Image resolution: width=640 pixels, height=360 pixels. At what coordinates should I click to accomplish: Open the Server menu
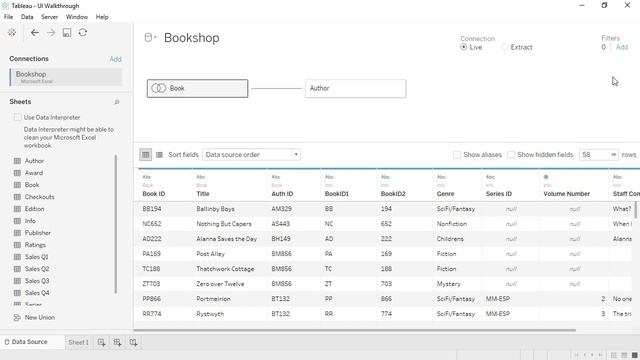tap(49, 17)
